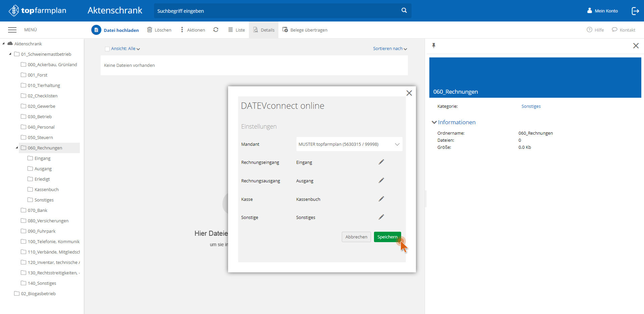
Task: Click the Aktenschrank page title
Action: [115, 10]
